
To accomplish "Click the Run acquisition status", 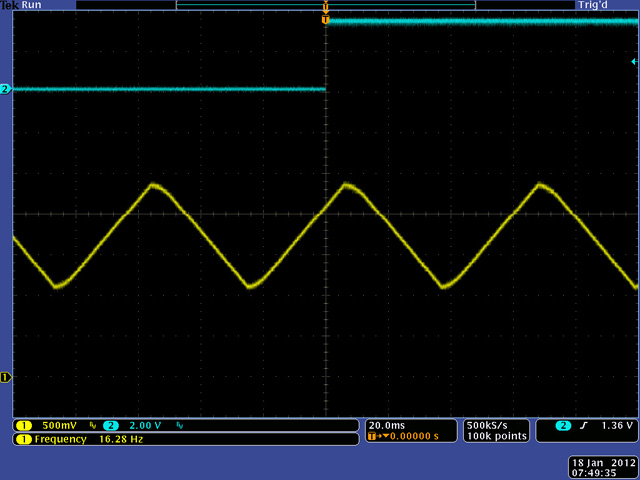I will (x=32, y=5).
